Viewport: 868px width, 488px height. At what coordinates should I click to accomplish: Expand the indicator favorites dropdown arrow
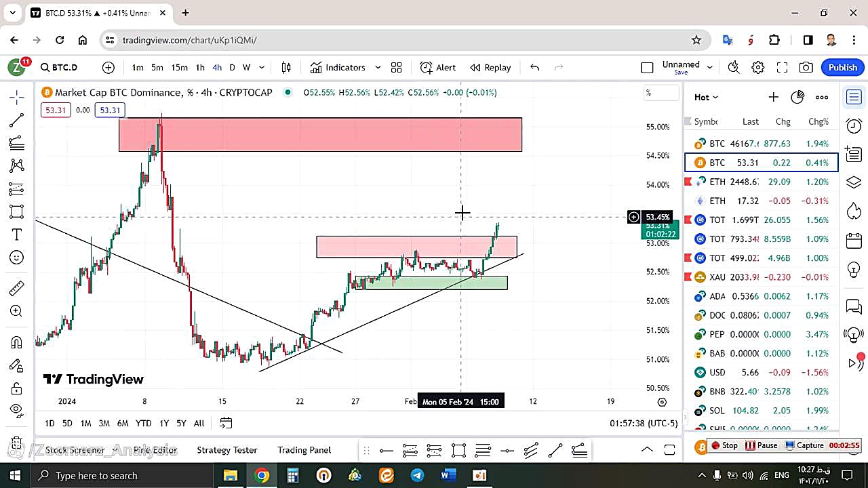click(378, 67)
